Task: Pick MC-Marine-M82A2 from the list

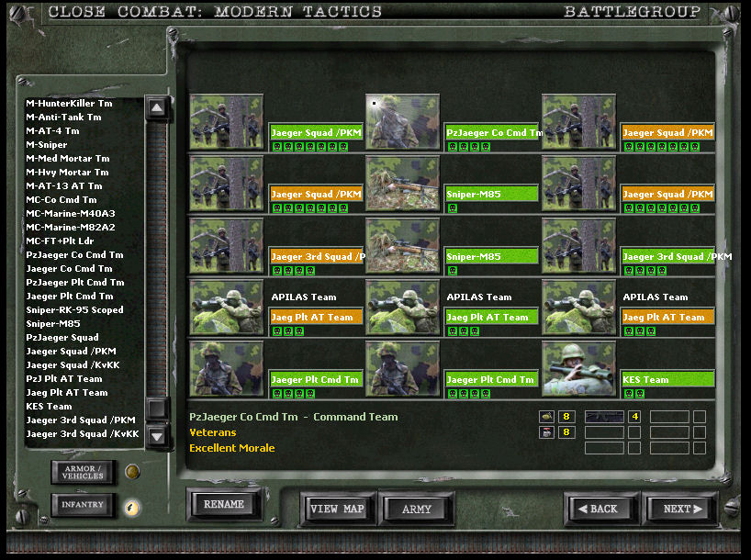Action: click(x=71, y=228)
